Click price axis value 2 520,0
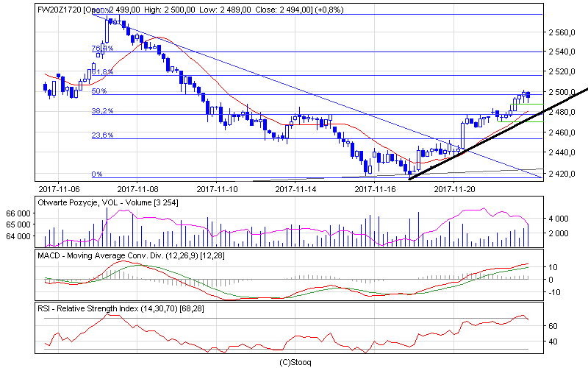588x368 pixels. click(562, 71)
